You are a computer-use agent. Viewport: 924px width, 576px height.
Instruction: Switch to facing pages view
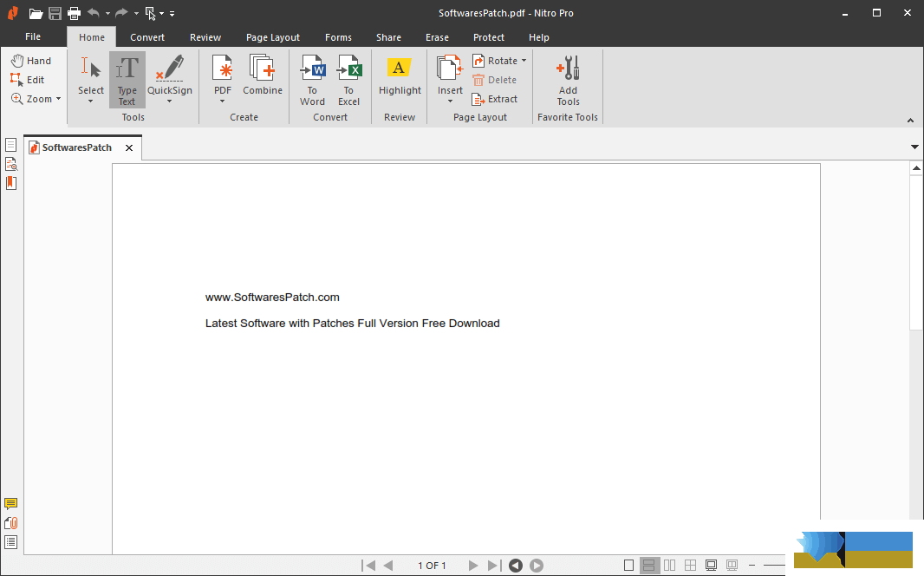pyautogui.click(x=669, y=566)
